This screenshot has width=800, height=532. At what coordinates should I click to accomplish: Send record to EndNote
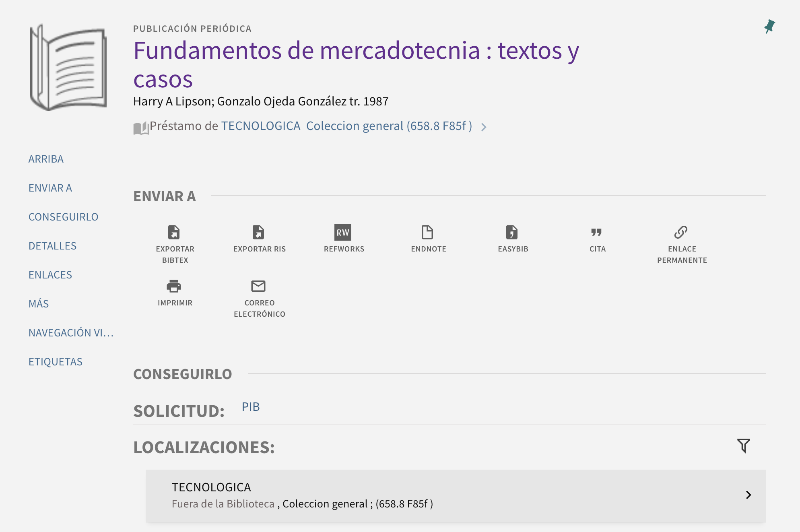click(427, 232)
